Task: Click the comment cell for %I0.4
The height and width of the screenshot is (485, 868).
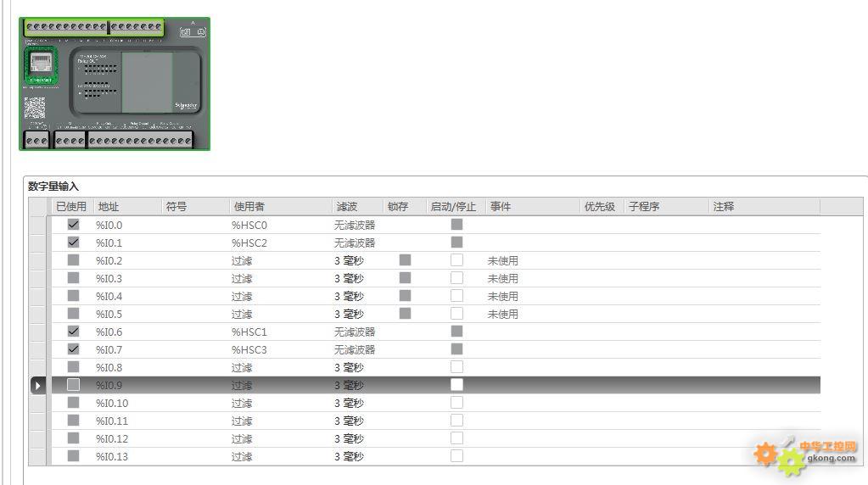Action: pyautogui.click(x=764, y=296)
